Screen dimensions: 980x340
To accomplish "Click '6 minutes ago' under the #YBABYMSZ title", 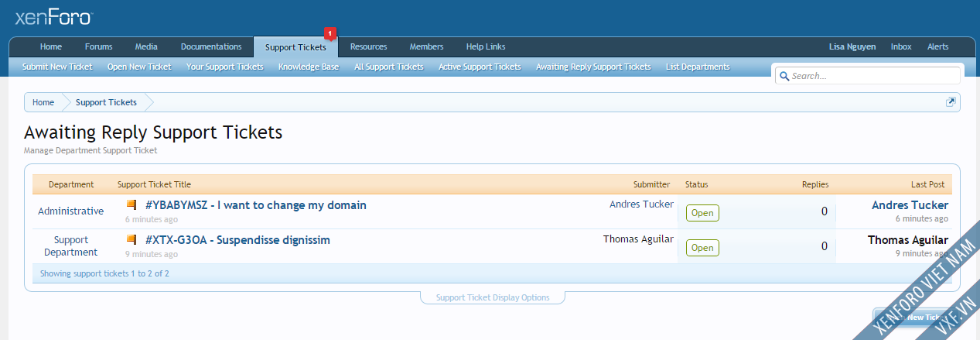I will click(x=152, y=219).
